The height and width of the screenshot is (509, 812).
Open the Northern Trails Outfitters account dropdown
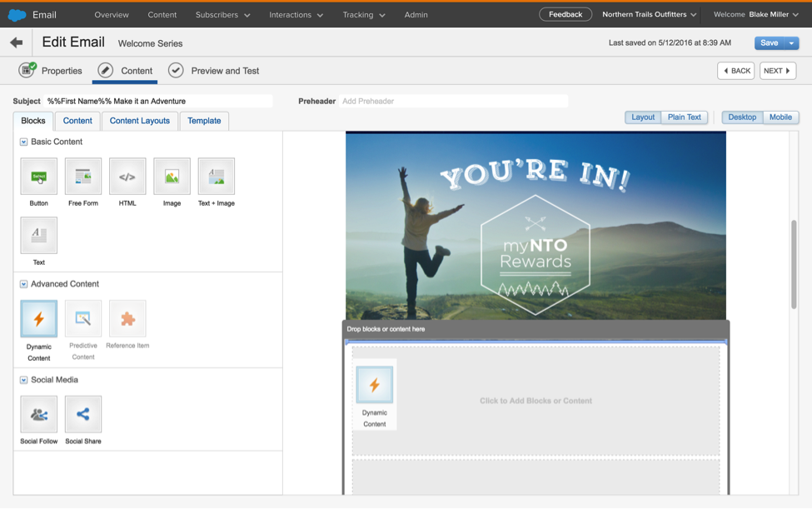click(650, 14)
